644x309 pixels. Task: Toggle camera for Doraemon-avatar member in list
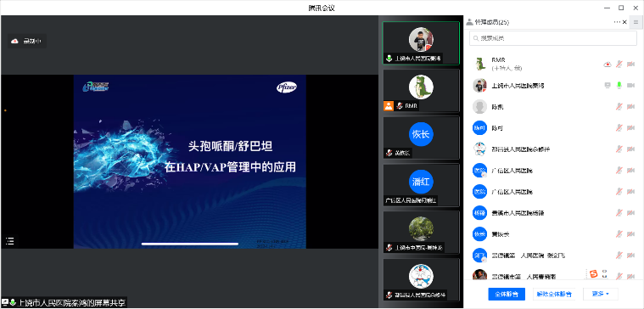(631, 149)
